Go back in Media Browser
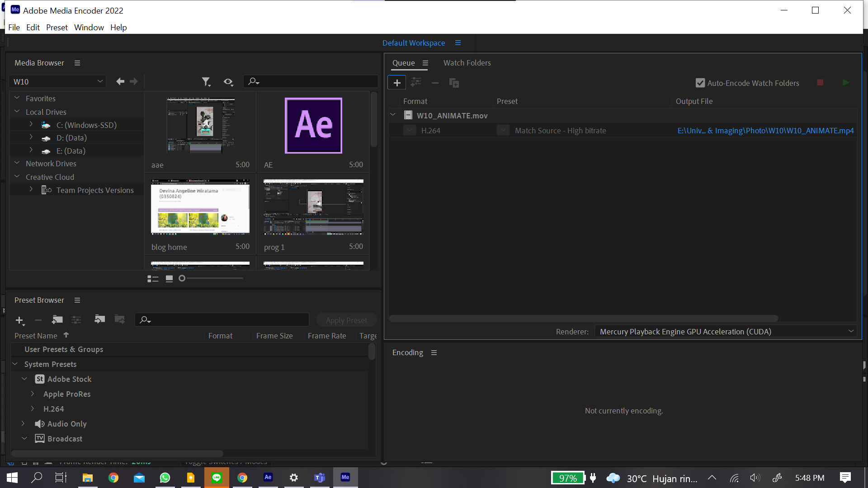The image size is (868, 488). (x=120, y=81)
